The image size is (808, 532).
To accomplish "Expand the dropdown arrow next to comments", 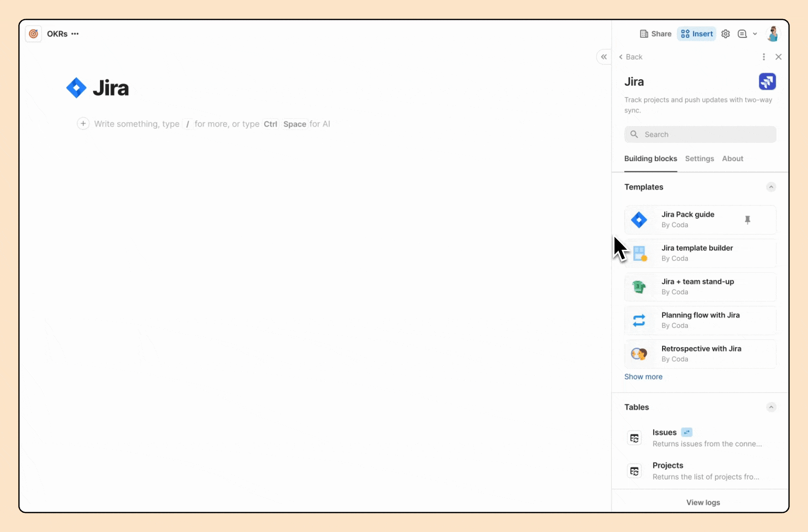I will [755, 34].
